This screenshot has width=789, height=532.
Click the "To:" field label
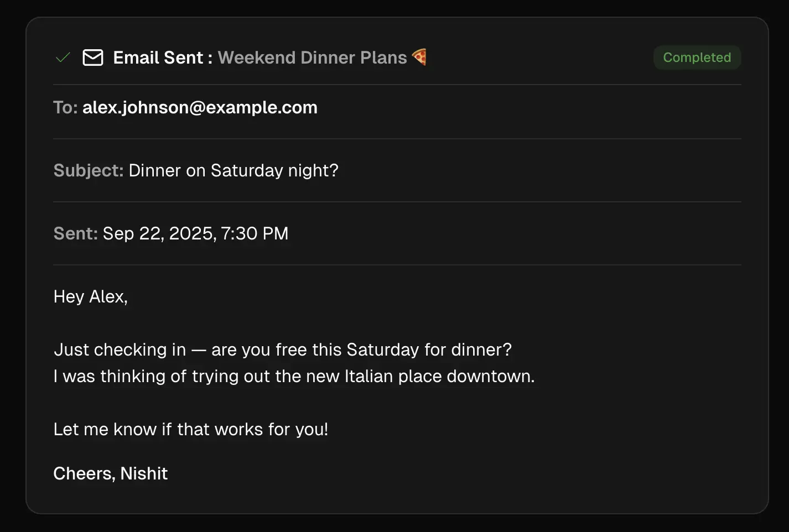pos(65,107)
